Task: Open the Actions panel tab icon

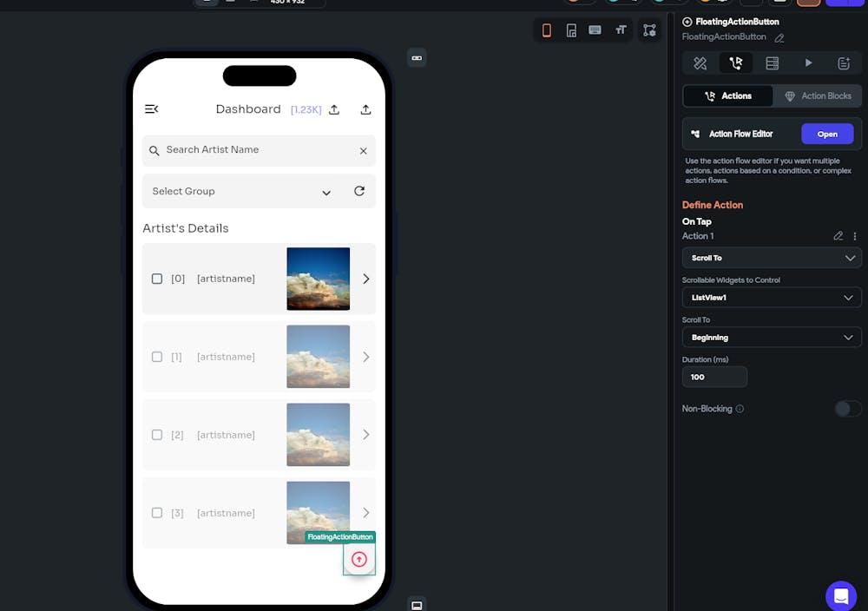Action: [x=736, y=63]
